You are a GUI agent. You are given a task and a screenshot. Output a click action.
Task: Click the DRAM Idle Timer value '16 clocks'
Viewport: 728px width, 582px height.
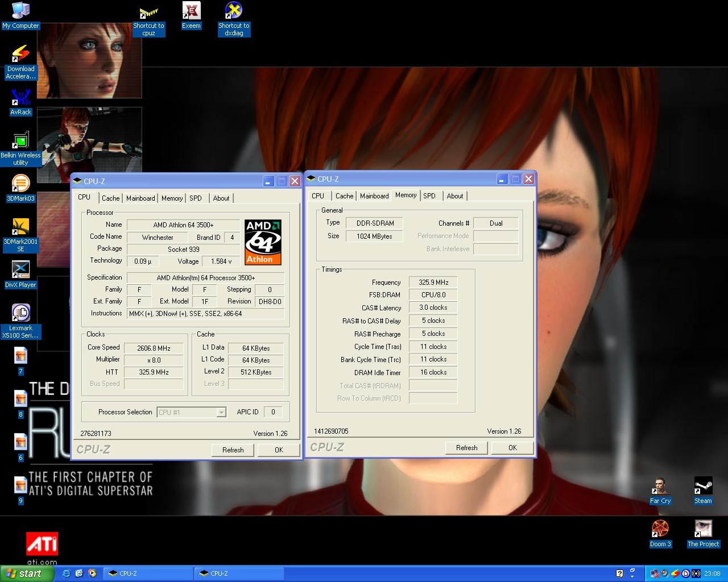coord(433,372)
